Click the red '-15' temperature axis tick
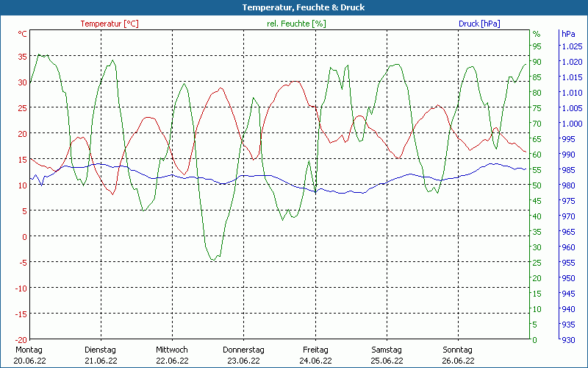The width and height of the screenshot is (588, 368). point(21,314)
